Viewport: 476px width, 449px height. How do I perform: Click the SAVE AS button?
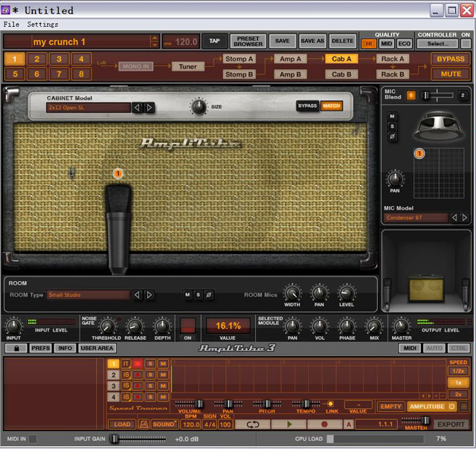point(312,42)
